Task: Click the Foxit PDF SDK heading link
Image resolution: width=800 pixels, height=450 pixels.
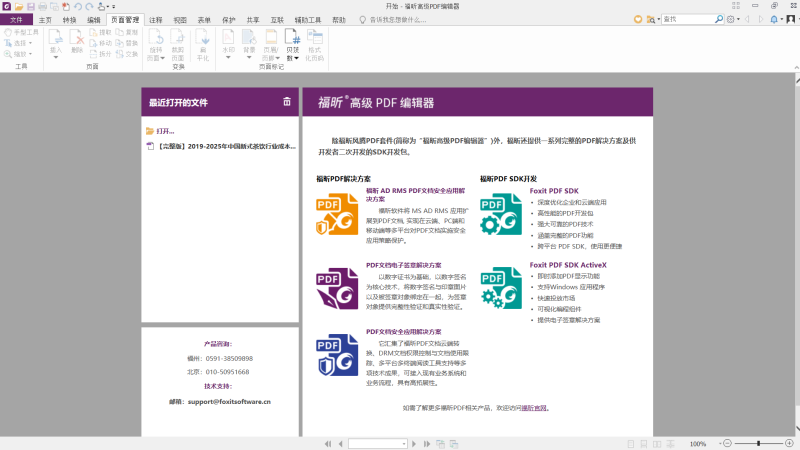Action: [x=554, y=191]
